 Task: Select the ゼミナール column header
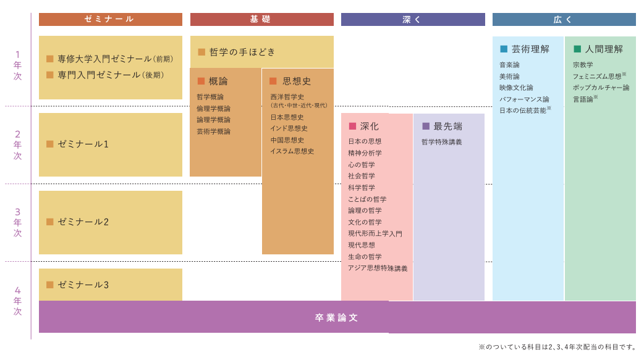(x=110, y=20)
